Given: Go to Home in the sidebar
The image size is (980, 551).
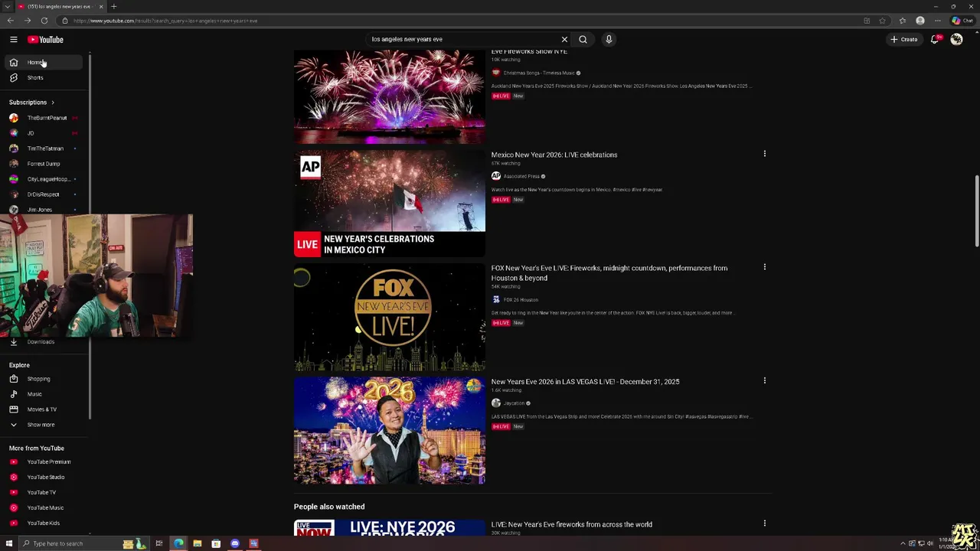Looking at the screenshot, I should [x=44, y=62].
